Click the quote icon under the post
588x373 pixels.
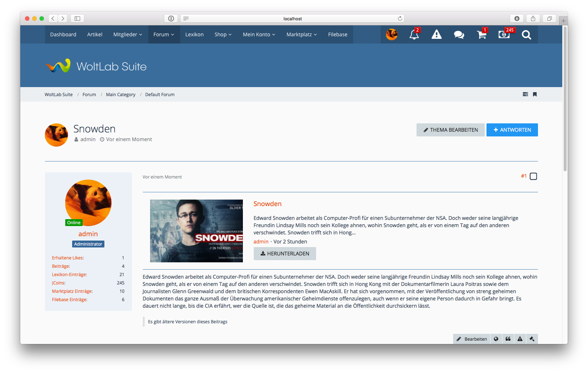click(508, 339)
